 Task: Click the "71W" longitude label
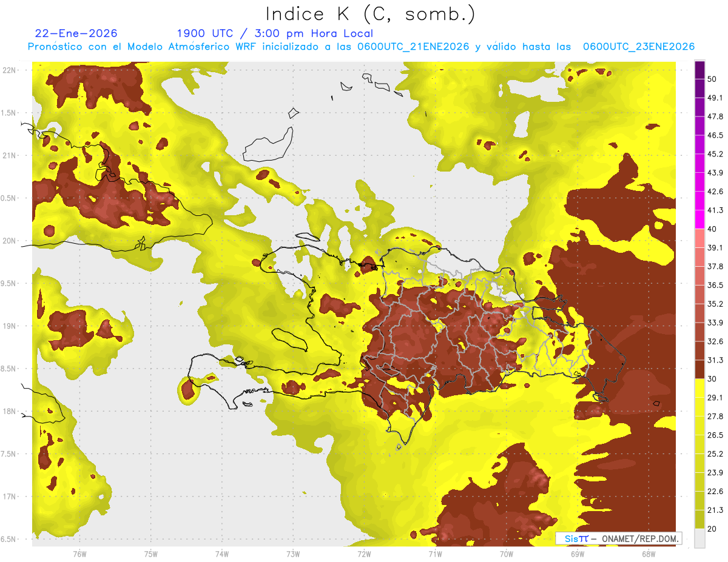pos(435,554)
